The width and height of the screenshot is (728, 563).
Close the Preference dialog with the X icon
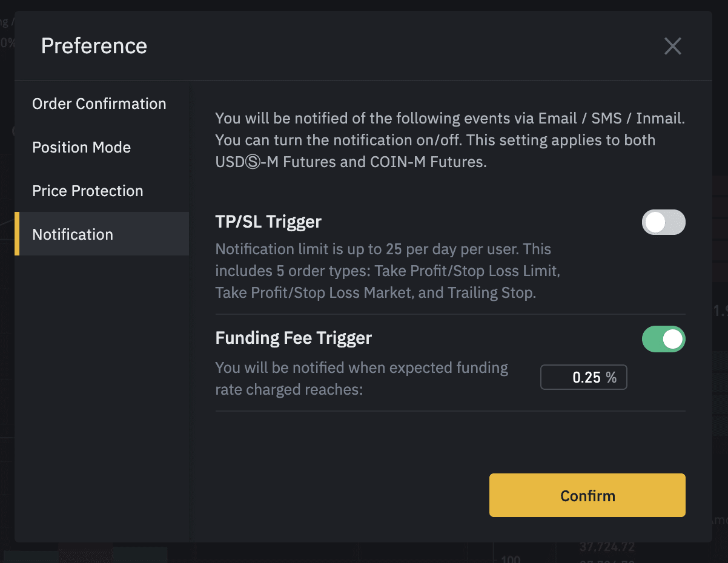pos(673,46)
